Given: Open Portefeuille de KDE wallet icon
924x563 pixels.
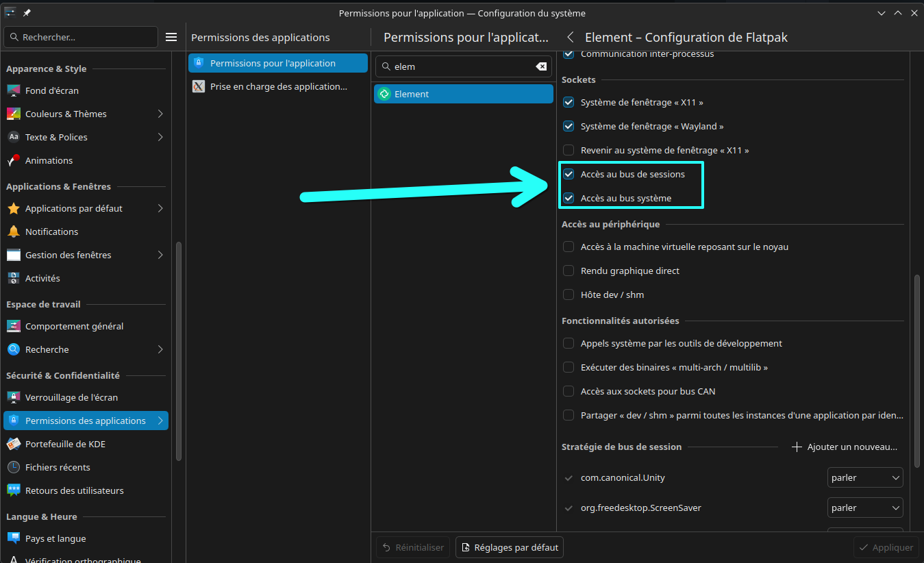Looking at the screenshot, I should point(14,444).
